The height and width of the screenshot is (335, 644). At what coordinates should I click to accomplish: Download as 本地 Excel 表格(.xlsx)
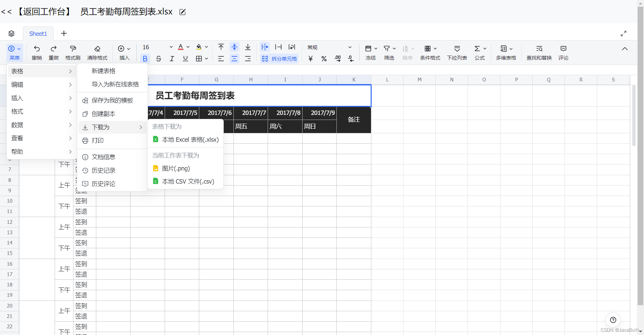tap(185, 140)
